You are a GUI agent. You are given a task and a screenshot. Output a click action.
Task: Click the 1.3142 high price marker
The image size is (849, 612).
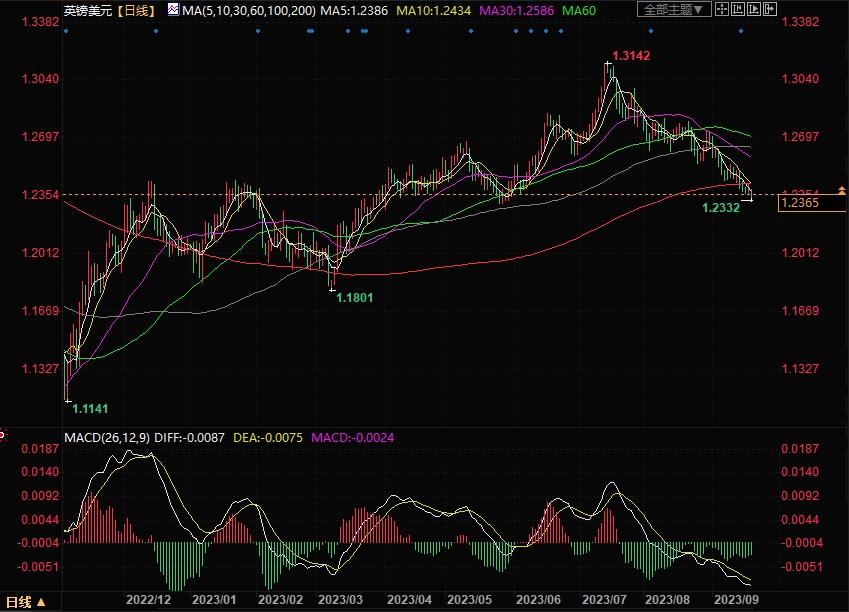[631, 55]
